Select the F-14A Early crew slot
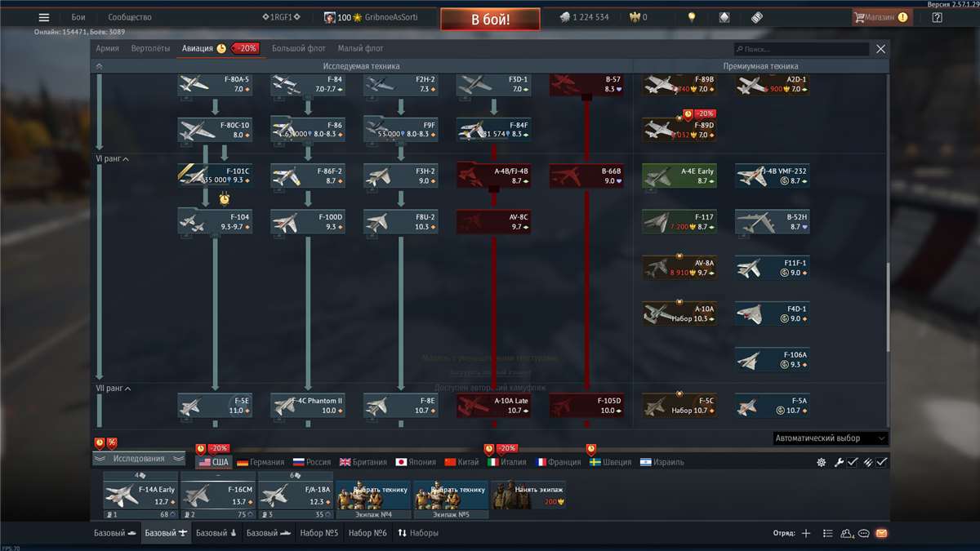The height and width of the screenshot is (551, 980). (x=140, y=495)
